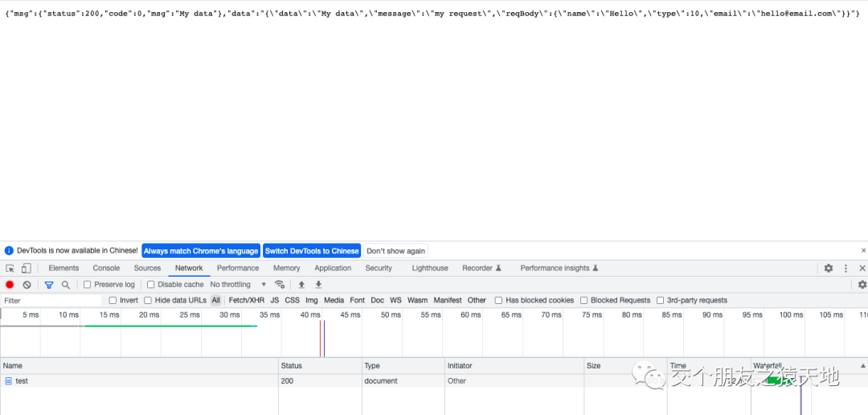Image resolution: width=868 pixels, height=415 pixels.
Task: Switch to the Console tab
Action: (x=106, y=268)
